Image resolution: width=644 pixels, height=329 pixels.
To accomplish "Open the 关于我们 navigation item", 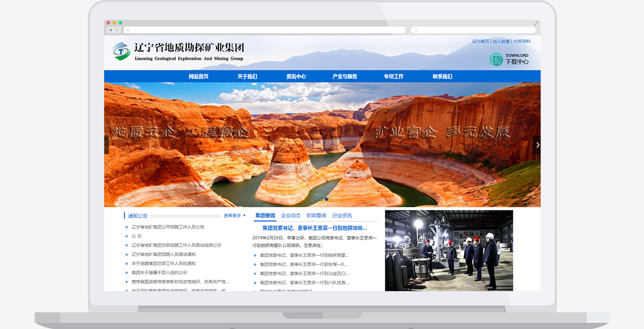I will [247, 77].
